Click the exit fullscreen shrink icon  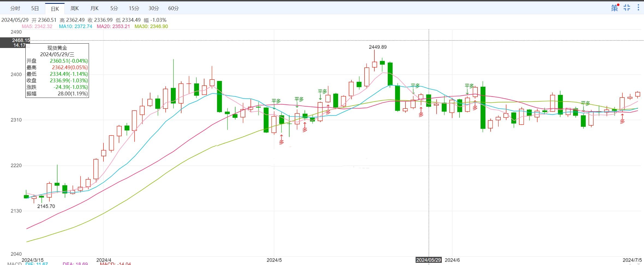[627, 8]
